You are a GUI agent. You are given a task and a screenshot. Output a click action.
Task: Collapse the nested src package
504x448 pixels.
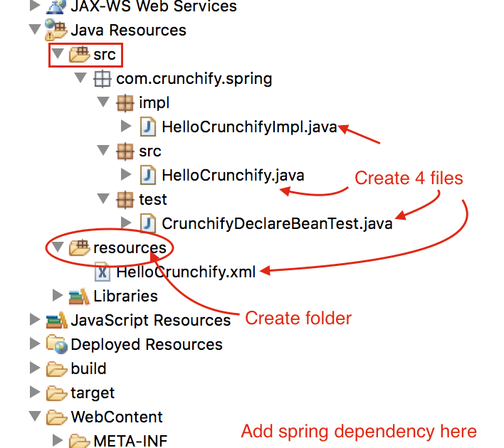click(x=103, y=150)
